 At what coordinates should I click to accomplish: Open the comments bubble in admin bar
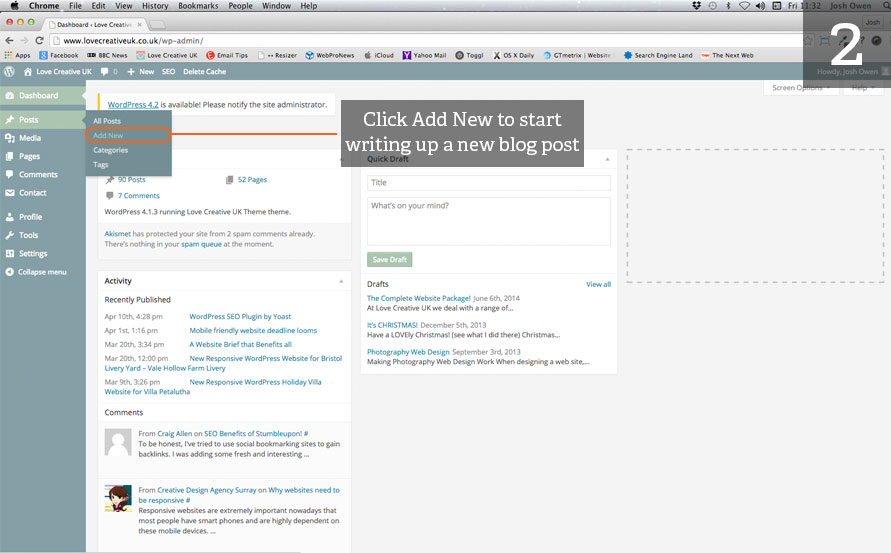[104, 72]
